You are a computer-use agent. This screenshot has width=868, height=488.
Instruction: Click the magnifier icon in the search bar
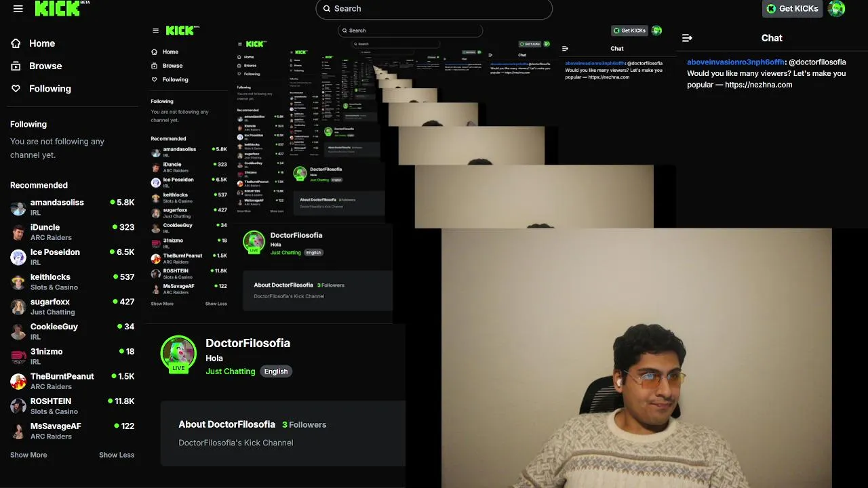point(327,9)
